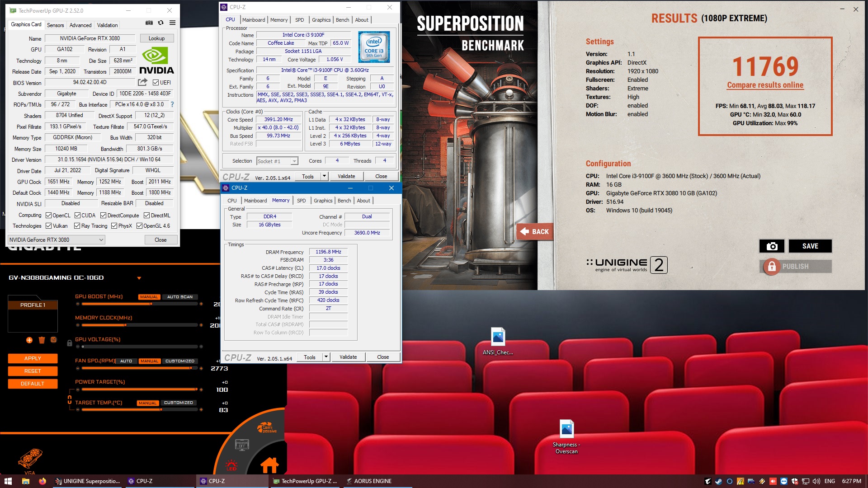Click the Windows Security tray icon
This screenshot has width=868, height=488.
pyautogui.click(x=795, y=481)
